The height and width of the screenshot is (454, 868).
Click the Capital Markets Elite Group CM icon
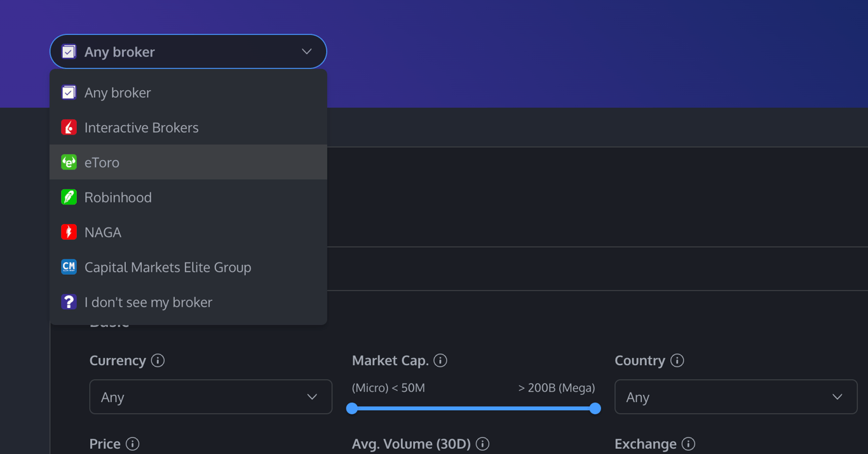[x=69, y=267]
